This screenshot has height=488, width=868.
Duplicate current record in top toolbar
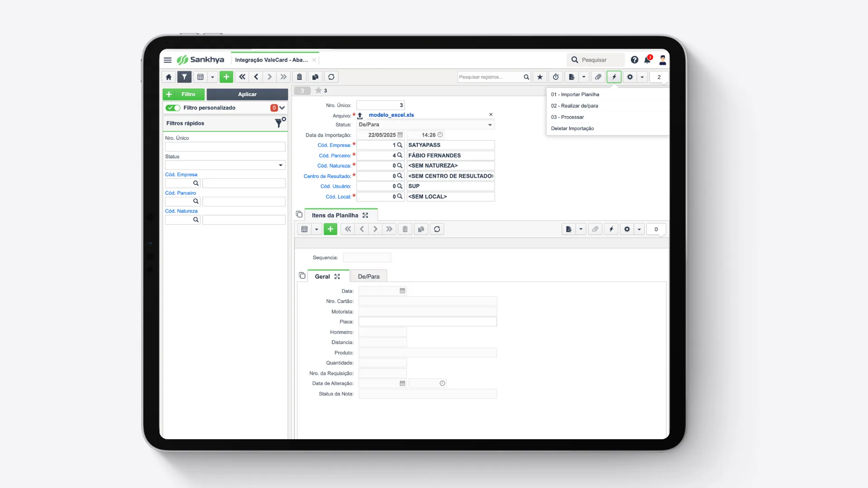tap(315, 77)
